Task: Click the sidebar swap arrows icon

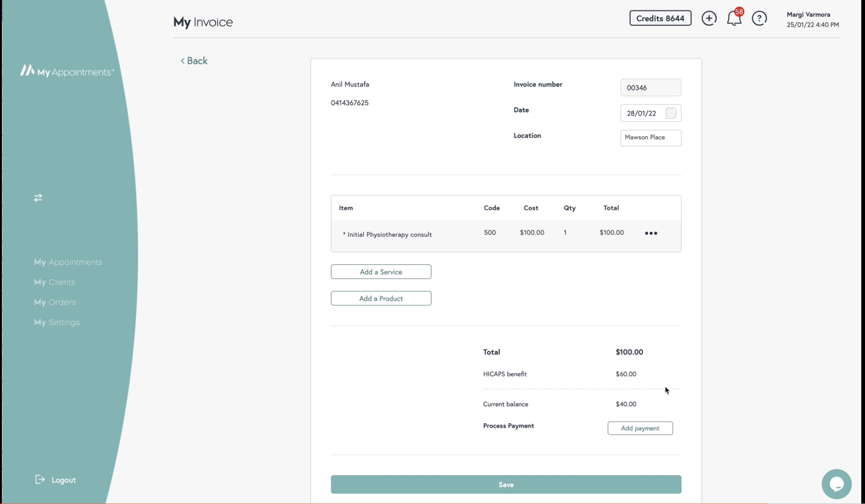Action: point(38,198)
